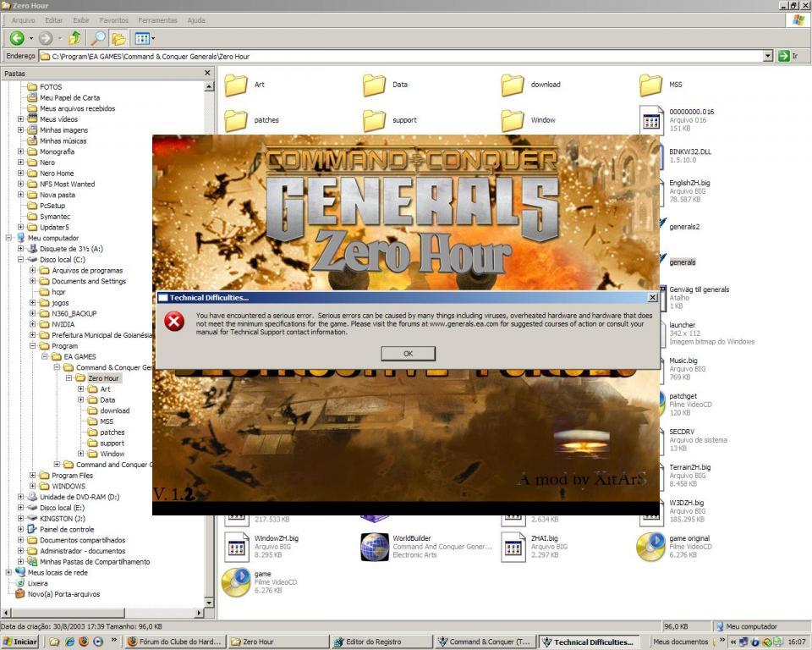
Task: Click the red error icon in dialog
Action: (174, 322)
